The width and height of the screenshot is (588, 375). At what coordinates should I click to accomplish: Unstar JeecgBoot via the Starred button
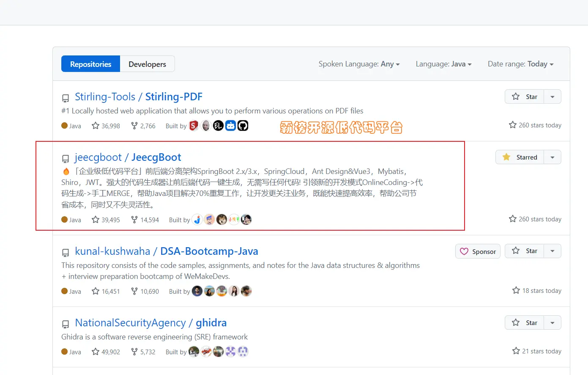(x=520, y=157)
